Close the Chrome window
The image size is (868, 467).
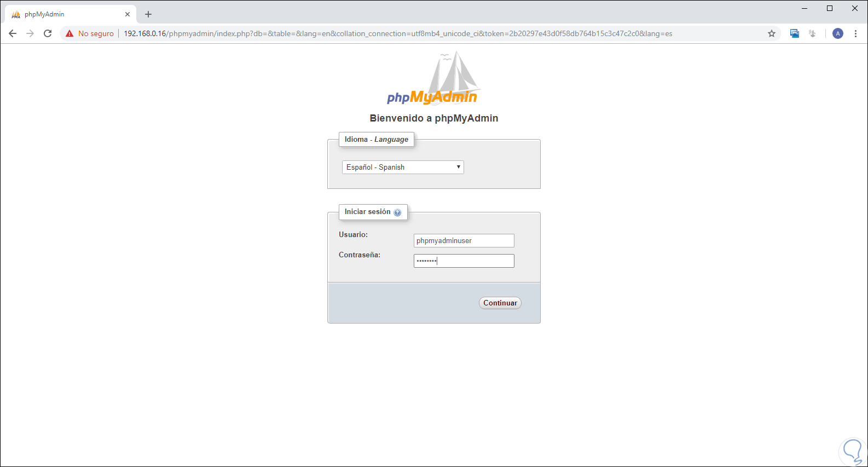tap(855, 8)
